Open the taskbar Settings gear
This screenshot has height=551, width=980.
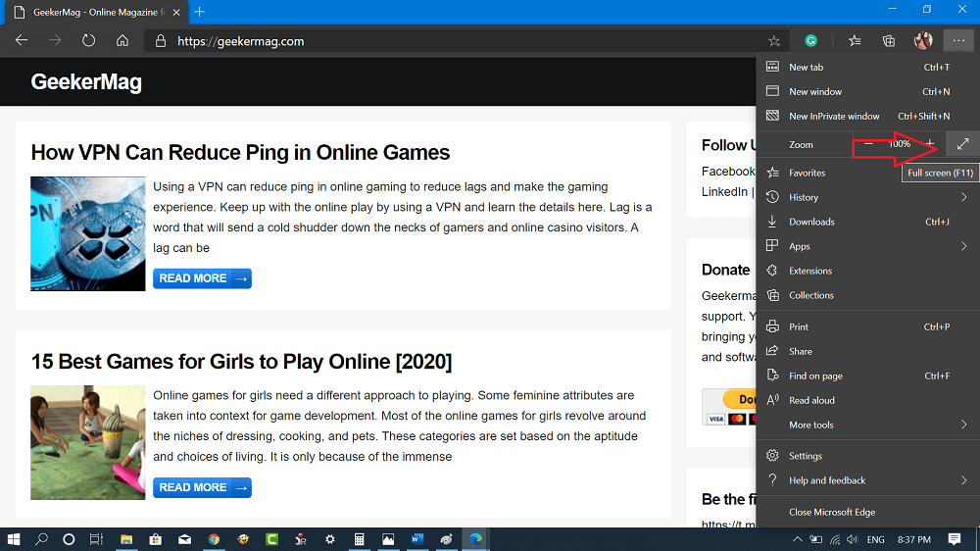point(330,539)
